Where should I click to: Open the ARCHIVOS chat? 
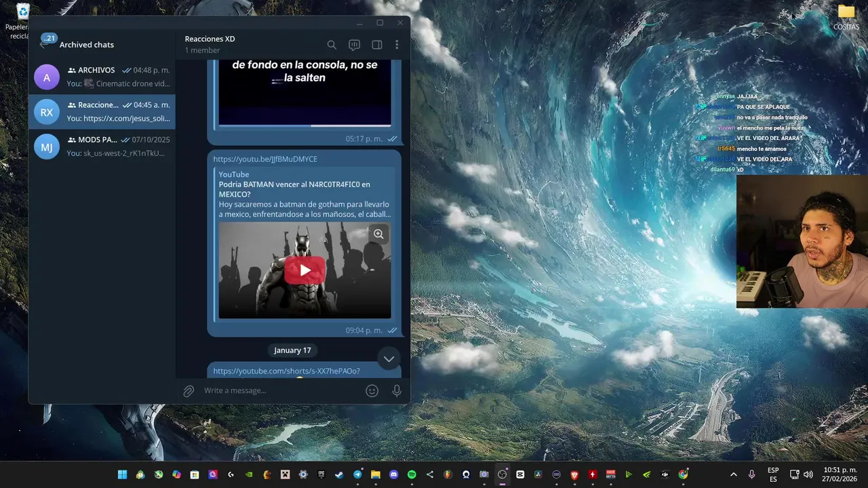[x=102, y=77]
